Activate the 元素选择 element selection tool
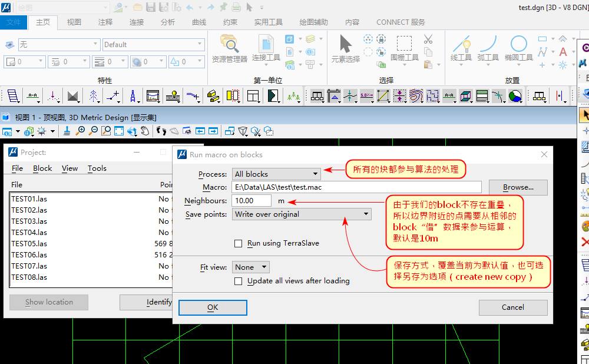The height and width of the screenshot is (364, 589). click(346, 49)
